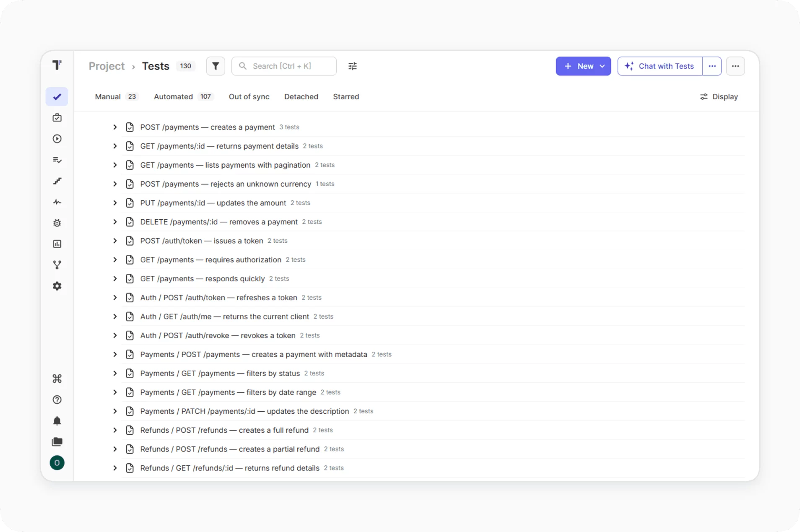Open the bar chart analytics sidebar icon
This screenshot has height=532, width=800.
(x=57, y=244)
